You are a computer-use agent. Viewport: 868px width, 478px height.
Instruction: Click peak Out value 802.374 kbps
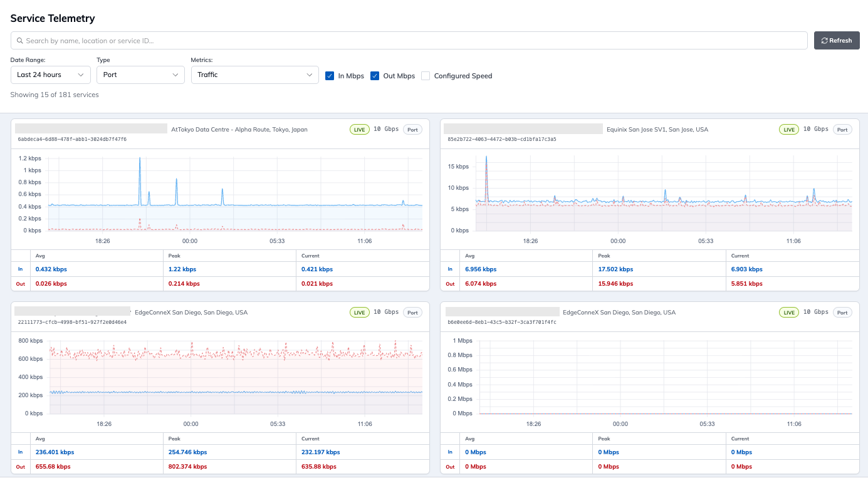coord(188,467)
